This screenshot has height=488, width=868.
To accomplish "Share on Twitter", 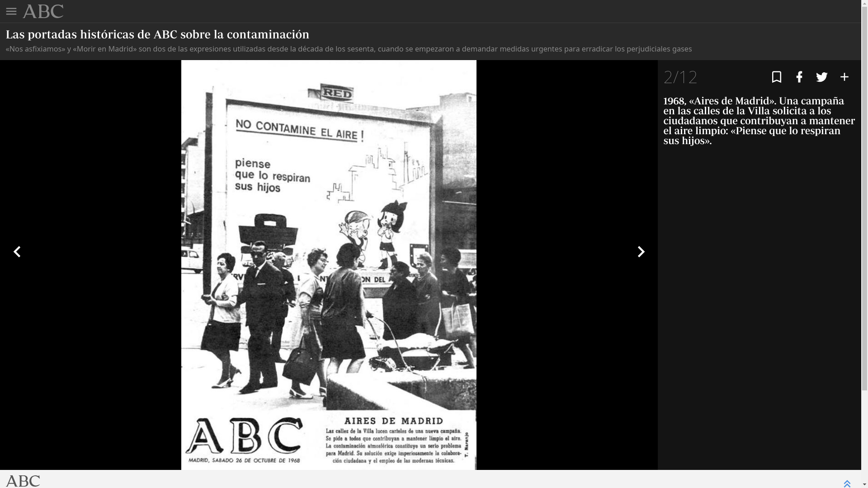I will [x=821, y=77].
